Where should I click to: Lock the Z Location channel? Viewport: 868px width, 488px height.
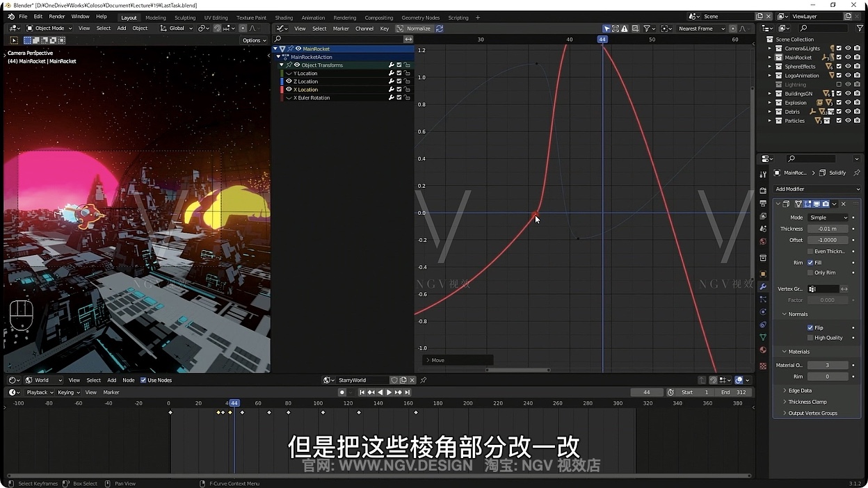click(407, 81)
